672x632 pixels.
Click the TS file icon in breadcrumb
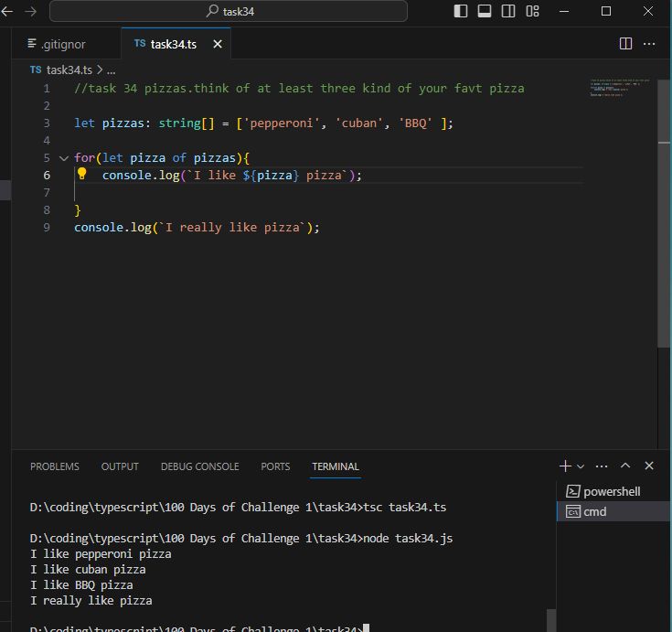36,70
